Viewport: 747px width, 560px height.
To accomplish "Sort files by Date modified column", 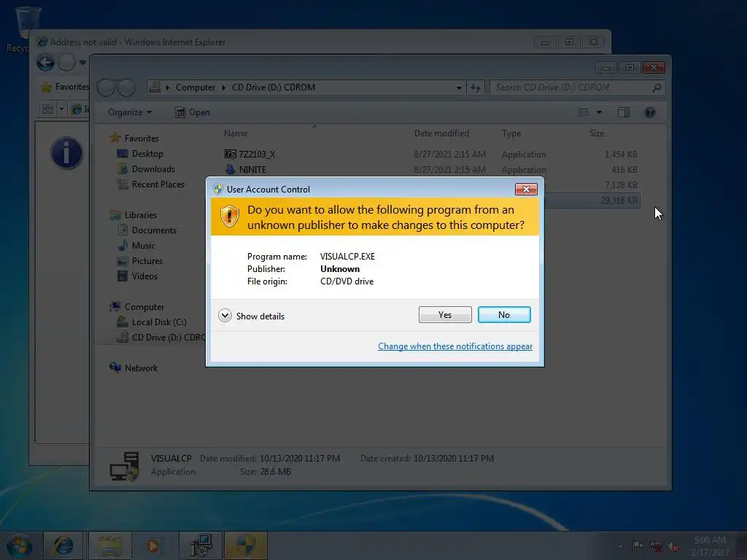I will point(441,133).
